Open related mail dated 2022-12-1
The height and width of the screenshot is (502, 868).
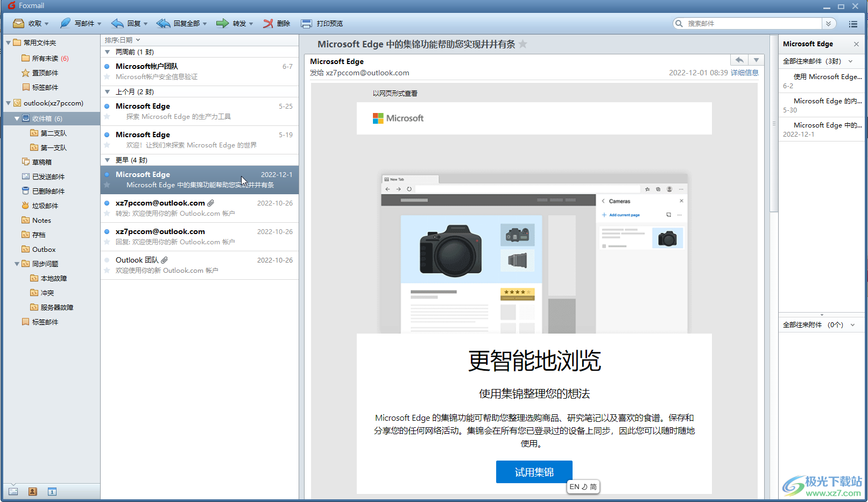click(822, 129)
